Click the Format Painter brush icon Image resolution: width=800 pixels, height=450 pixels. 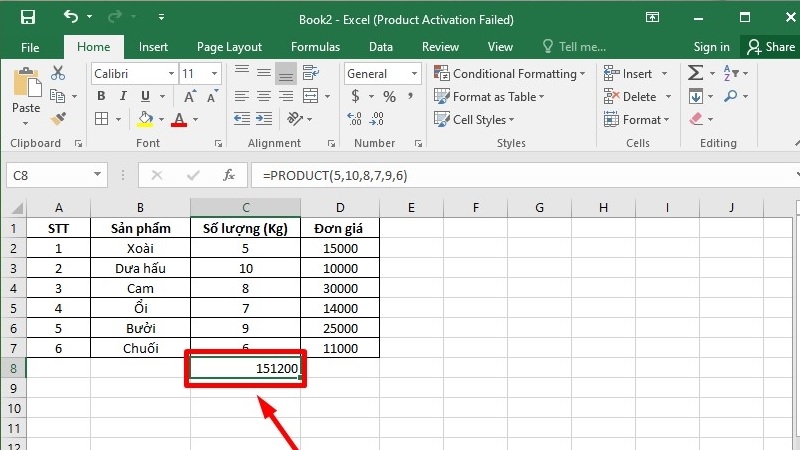[58, 119]
